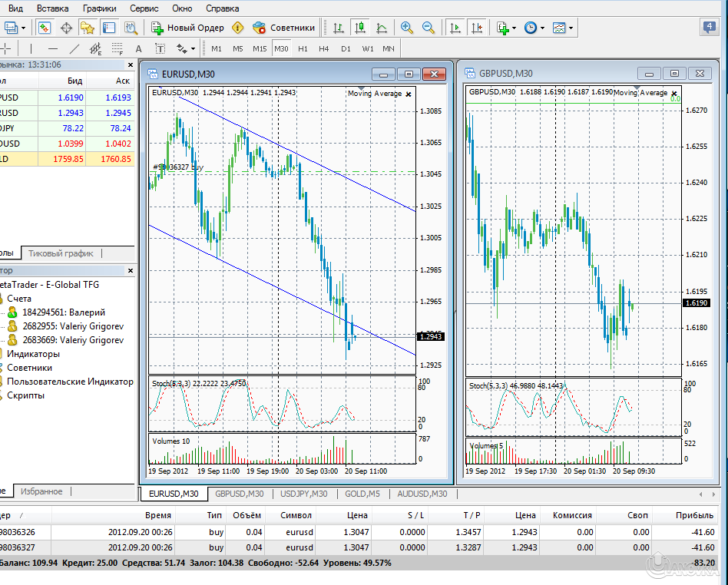728x585 pixels.
Task: Switch chart to candlestick display mode
Action: 359,28
